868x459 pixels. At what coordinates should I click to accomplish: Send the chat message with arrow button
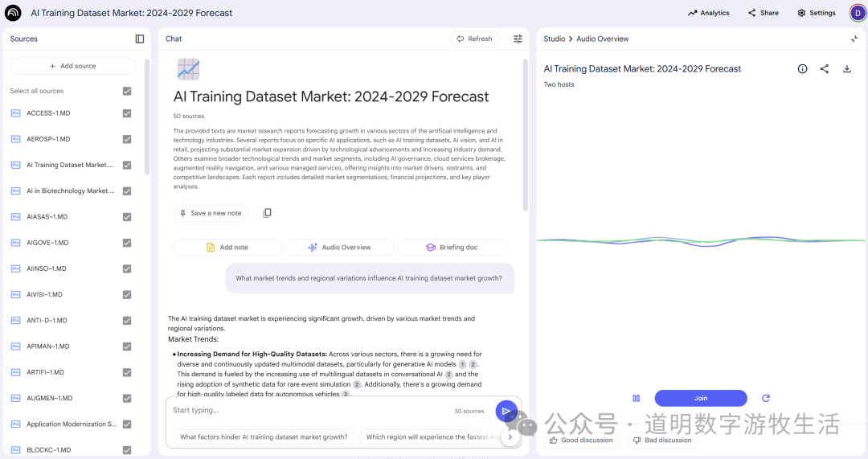pyautogui.click(x=506, y=411)
